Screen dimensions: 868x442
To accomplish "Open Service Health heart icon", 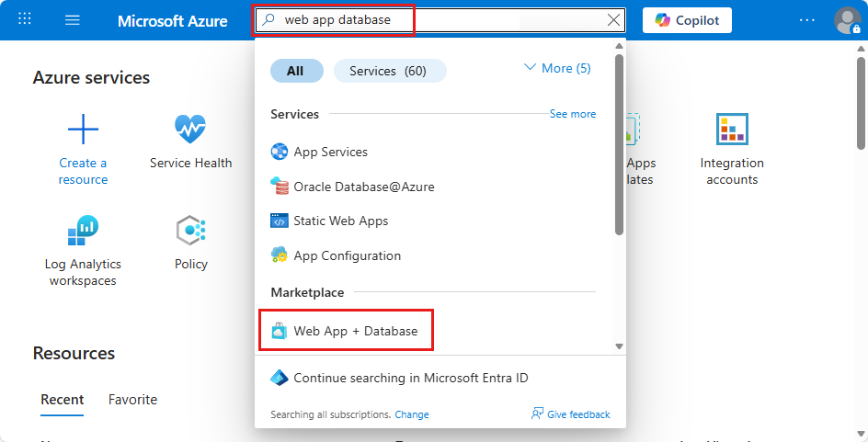I will point(190,130).
